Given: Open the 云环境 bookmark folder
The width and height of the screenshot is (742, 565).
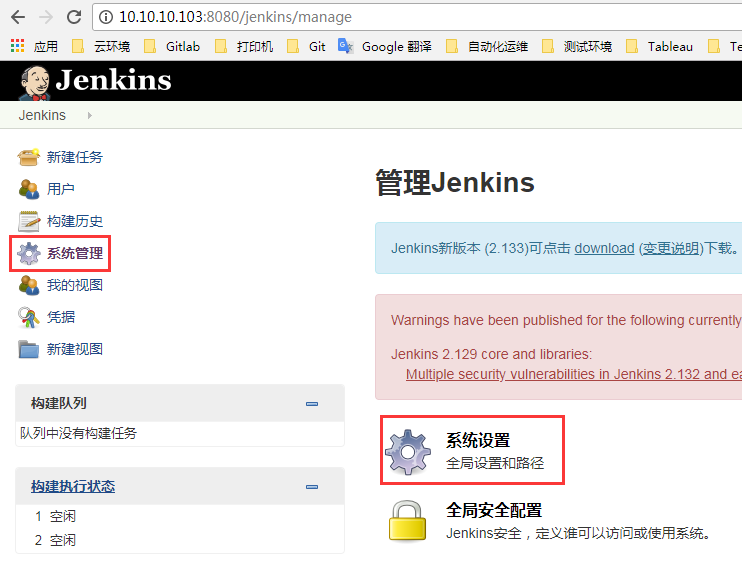Looking at the screenshot, I should [101, 46].
